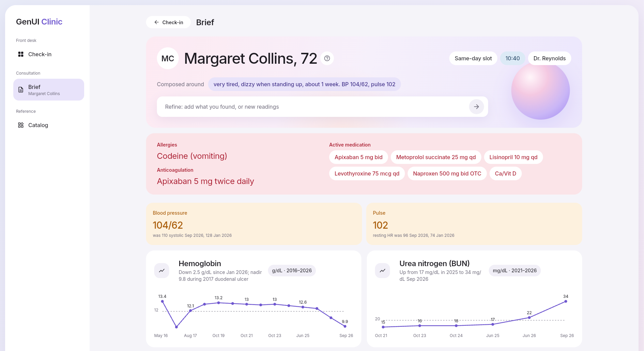This screenshot has width=644, height=351.
Task: Click the 34 BUN data point
Action: point(566,301)
